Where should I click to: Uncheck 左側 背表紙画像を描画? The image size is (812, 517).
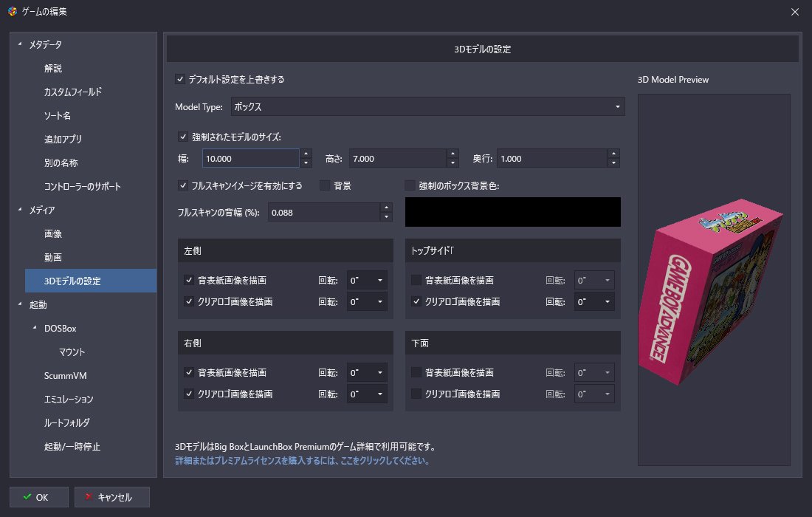click(189, 280)
